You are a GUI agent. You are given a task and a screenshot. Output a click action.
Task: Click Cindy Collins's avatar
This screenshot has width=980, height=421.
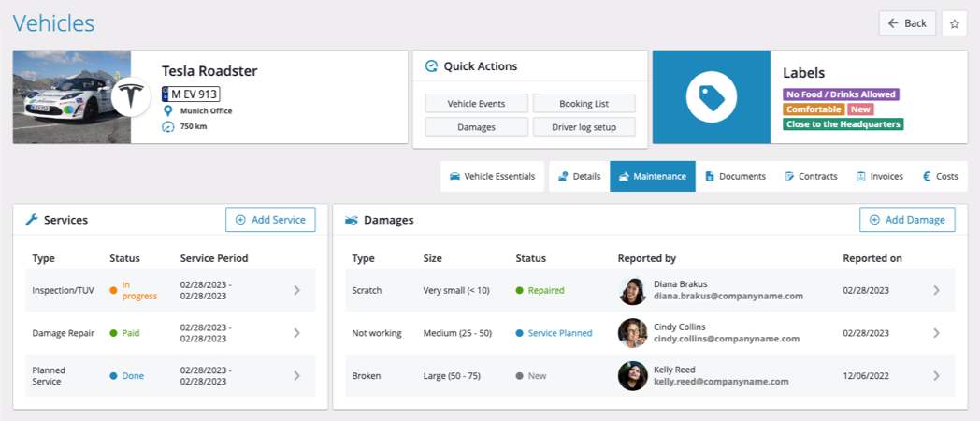[632, 333]
